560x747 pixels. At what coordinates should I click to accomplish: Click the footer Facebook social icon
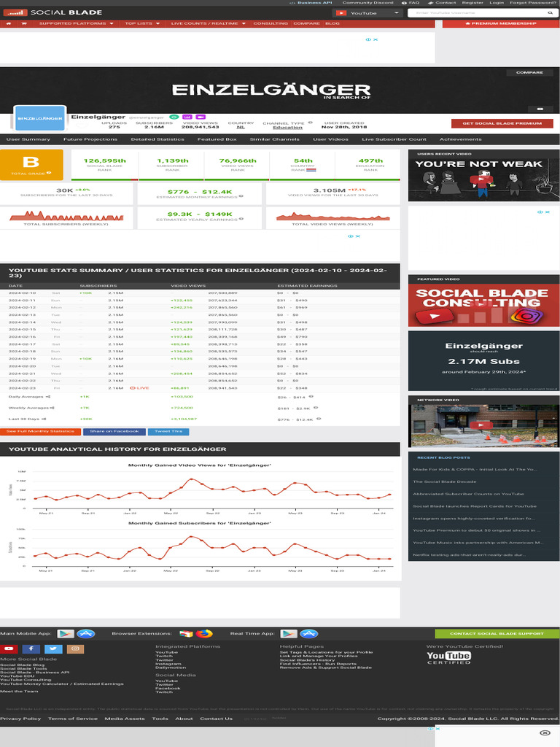(31, 649)
